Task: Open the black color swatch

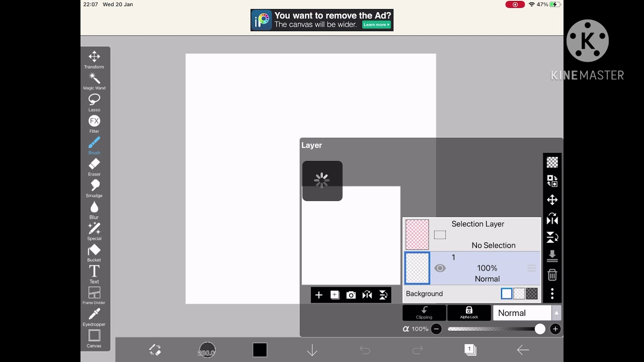Action: point(260,350)
